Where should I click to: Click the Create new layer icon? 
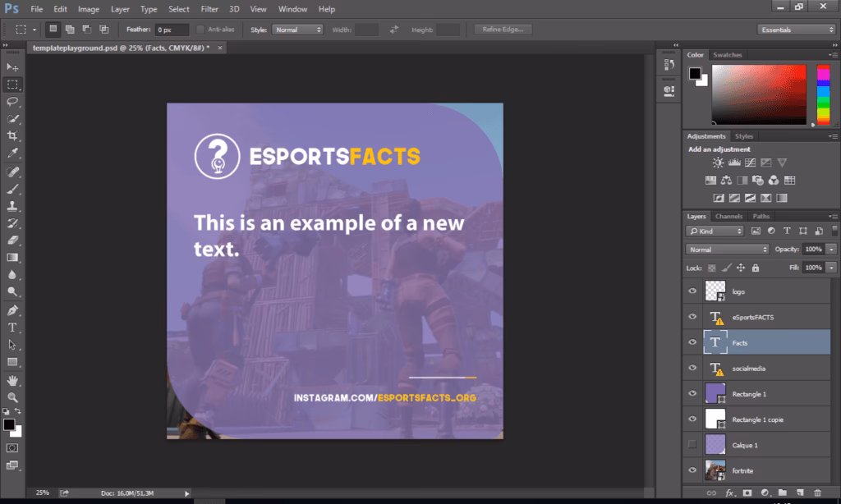pyautogui.click(x=801, y=494)
